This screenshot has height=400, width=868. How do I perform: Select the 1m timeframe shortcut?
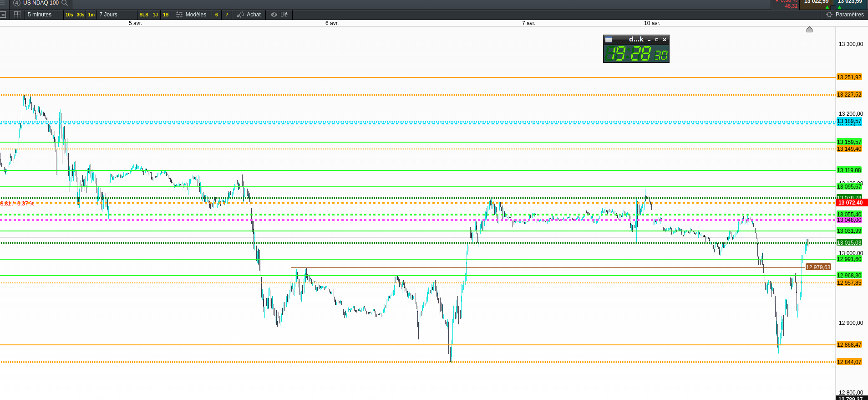point(91,15)
